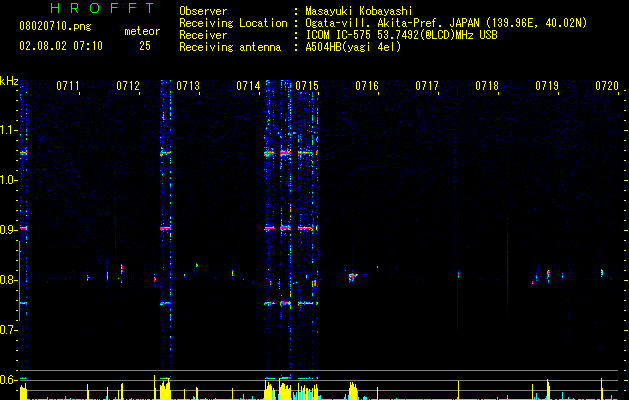The image size is (629, 400).
Task: Click the 1.0 frequency axis label
Action: point(9,180)
